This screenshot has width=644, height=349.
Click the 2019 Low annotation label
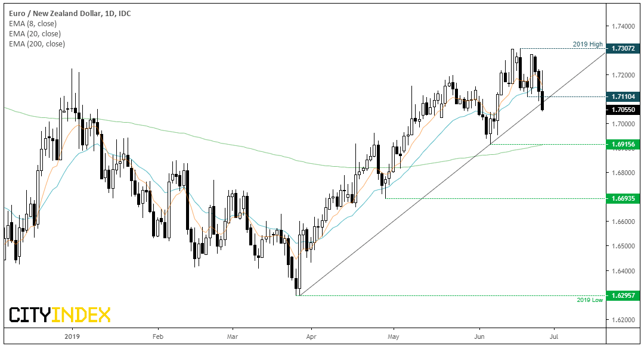click(590, 300)
